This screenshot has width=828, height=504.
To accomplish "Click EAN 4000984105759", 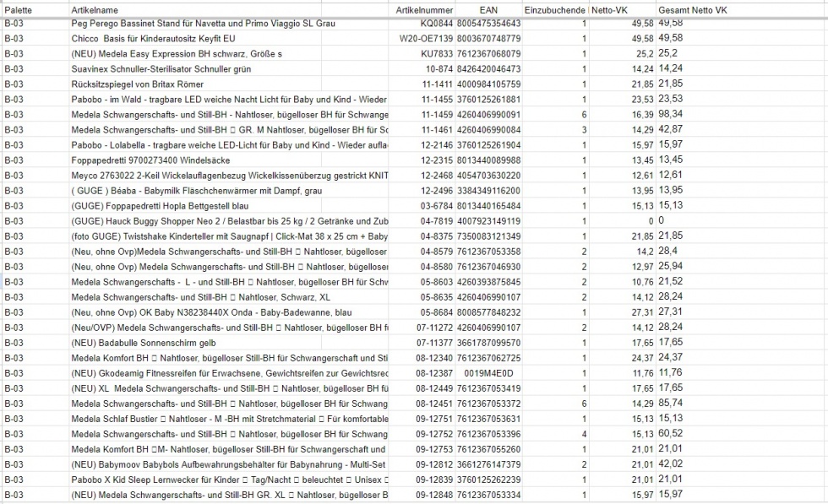I will [488, 84].
